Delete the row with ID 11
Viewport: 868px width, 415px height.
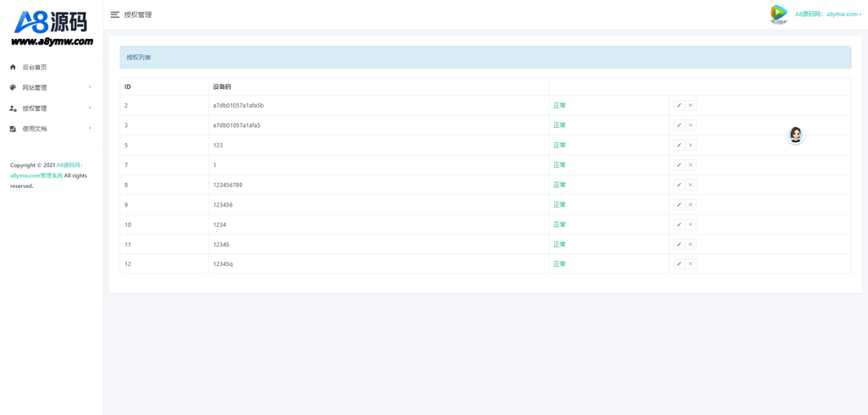(690, 245)
